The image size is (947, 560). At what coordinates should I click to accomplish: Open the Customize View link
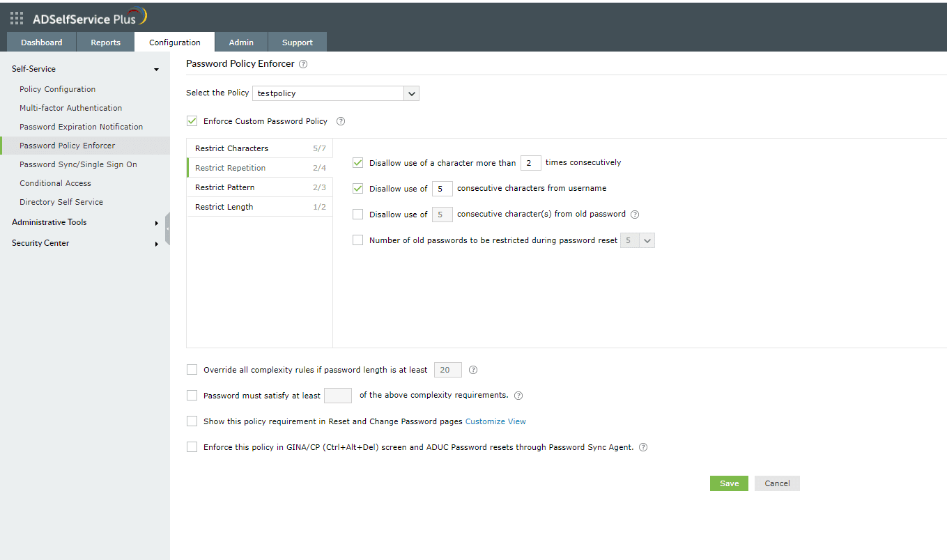coord(495,421)
